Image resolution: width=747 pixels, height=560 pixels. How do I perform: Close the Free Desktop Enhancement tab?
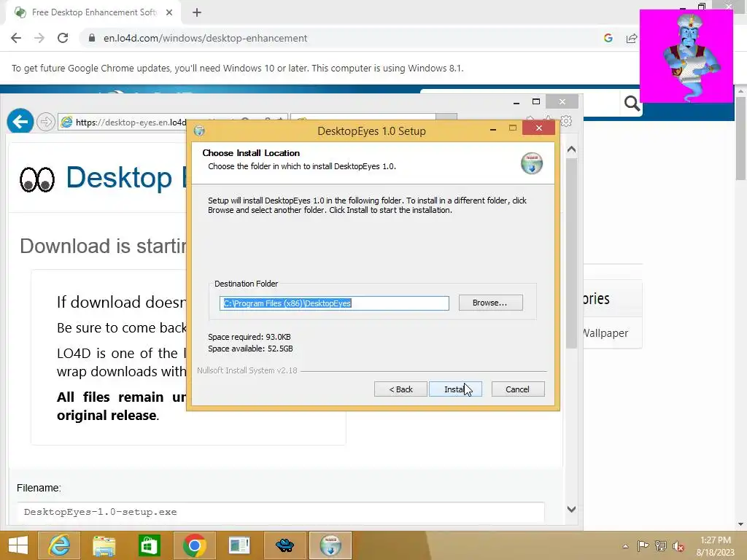tap(169, 12)
